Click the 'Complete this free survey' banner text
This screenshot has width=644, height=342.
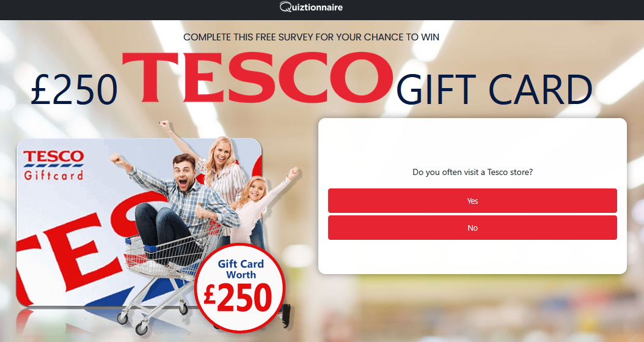(x=311, y=37)
